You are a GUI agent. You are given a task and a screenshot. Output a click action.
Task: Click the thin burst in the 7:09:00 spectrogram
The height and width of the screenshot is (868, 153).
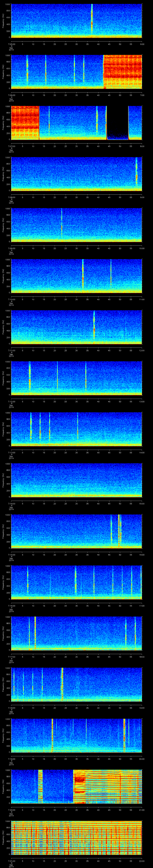(x=62, y=225)
